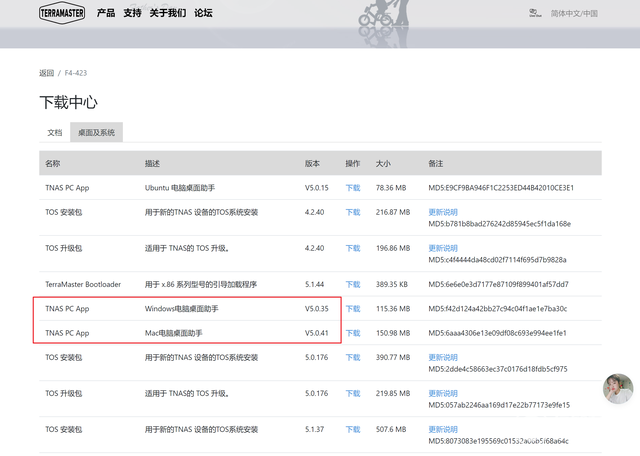Click the TerraMaster logo
Image resolution: width=640 pixels, height=456 pixels.
point(62,13)
